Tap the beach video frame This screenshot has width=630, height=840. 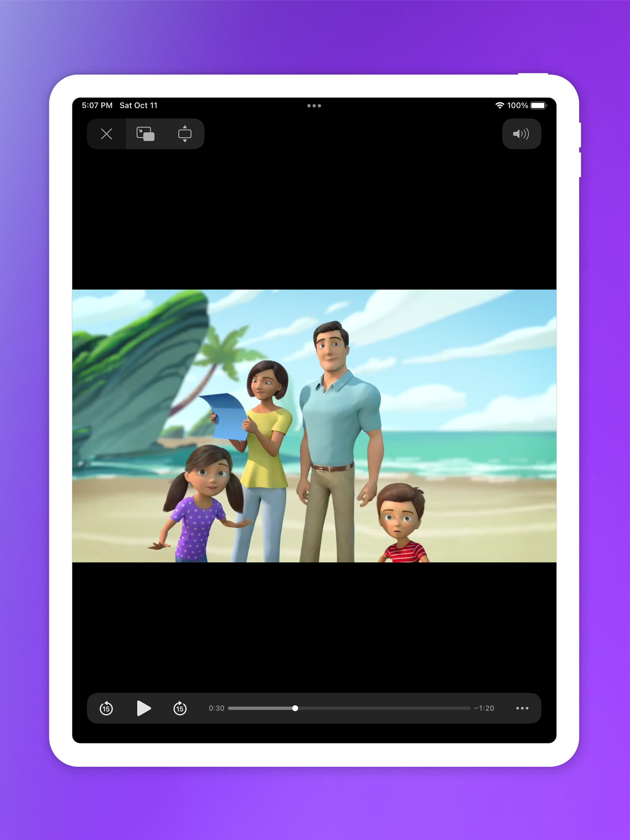[x=314, y=425]
